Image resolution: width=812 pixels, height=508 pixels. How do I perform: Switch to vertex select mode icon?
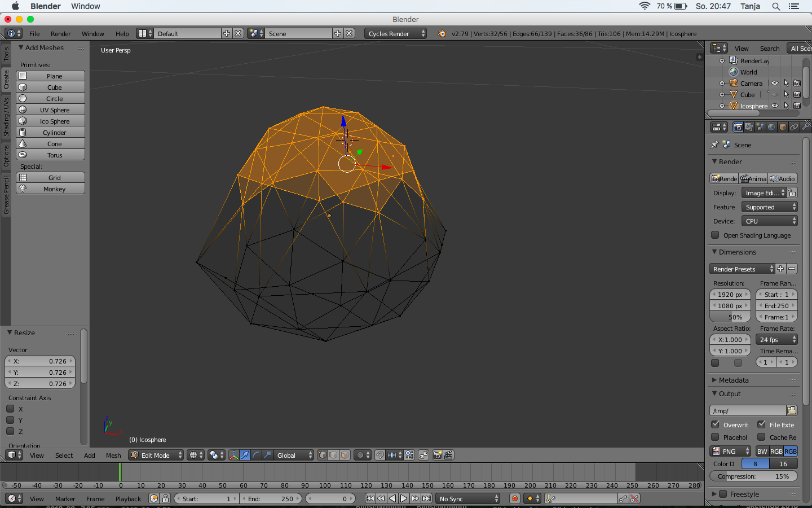323,455
